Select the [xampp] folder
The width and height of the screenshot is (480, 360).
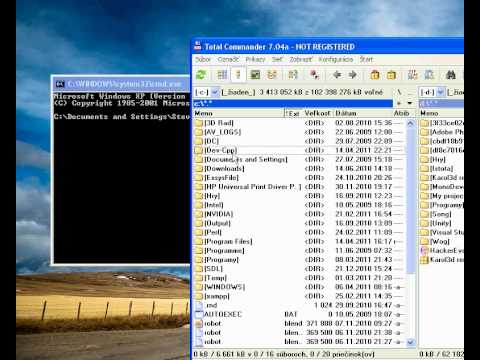pos(300,296)
